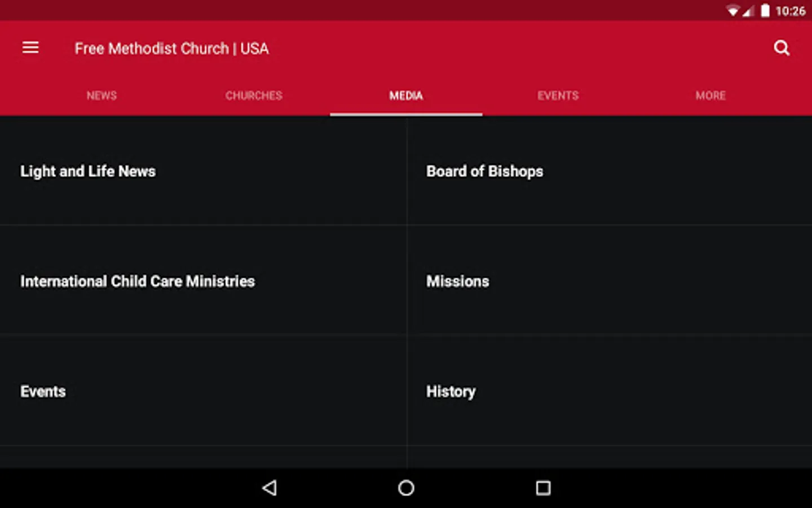812x508 pixels.
Task: Switch to the News tab
Action: click(x=101, y=95)
